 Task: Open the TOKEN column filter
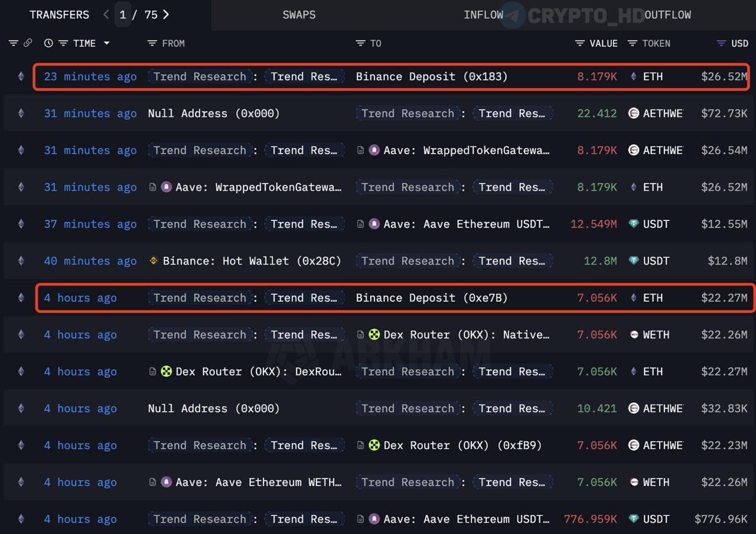(633, 43)
